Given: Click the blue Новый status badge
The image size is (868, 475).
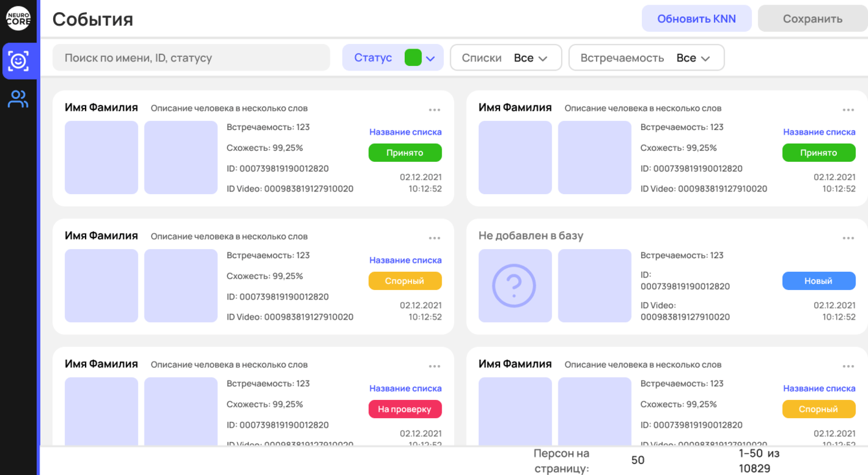Looking at the screenshot, I should point(819,281).
